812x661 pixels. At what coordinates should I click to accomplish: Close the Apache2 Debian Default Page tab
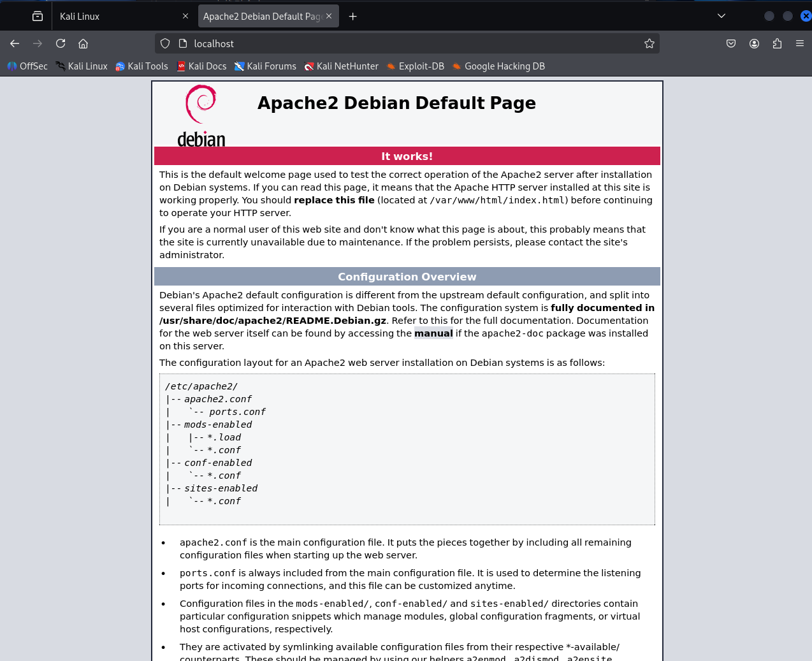tap(329, 16)
